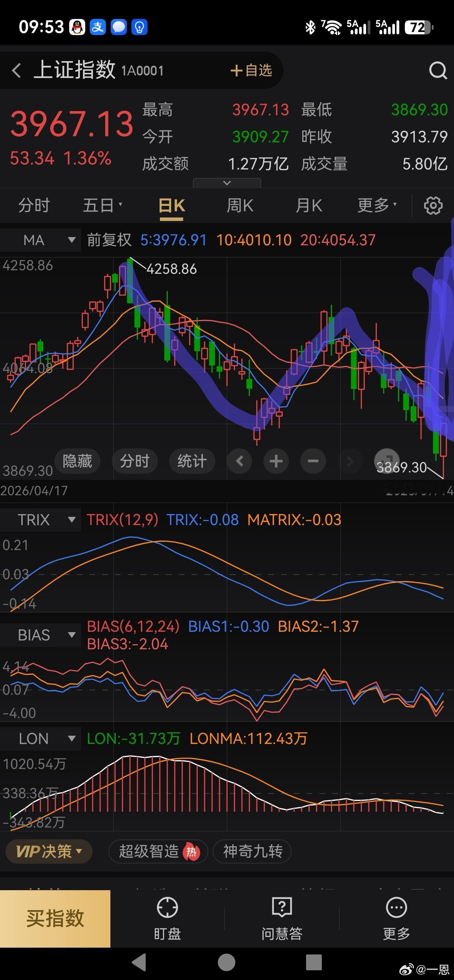This screenshot has width=454, height=980.
Task: Tap Android recents square button
Action: [314, 962]
